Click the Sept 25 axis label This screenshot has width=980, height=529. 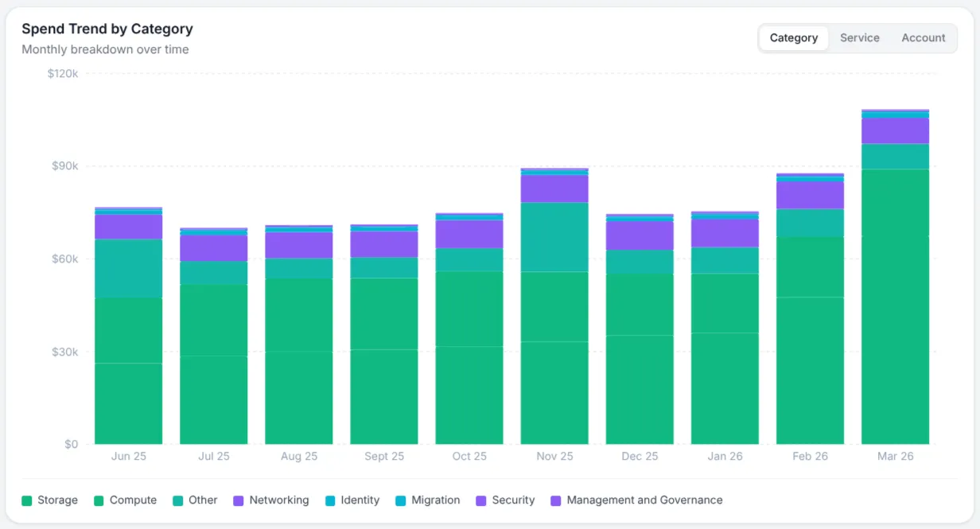pos(384,457)
